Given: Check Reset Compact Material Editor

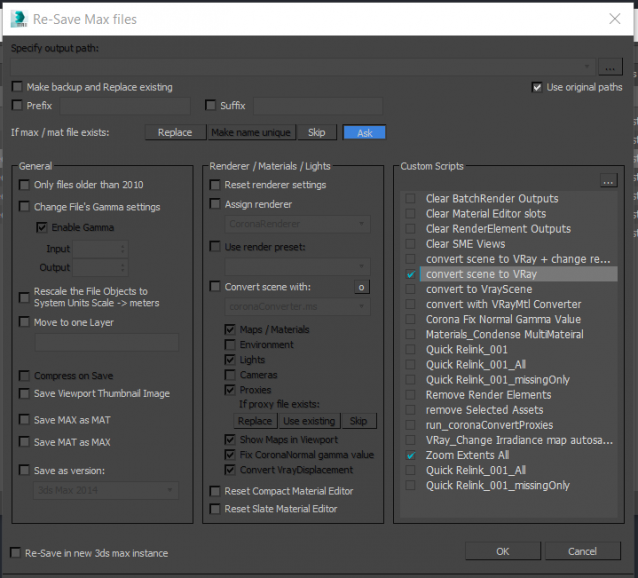Looking at the screenshot, I should click(x=215, y=491).
